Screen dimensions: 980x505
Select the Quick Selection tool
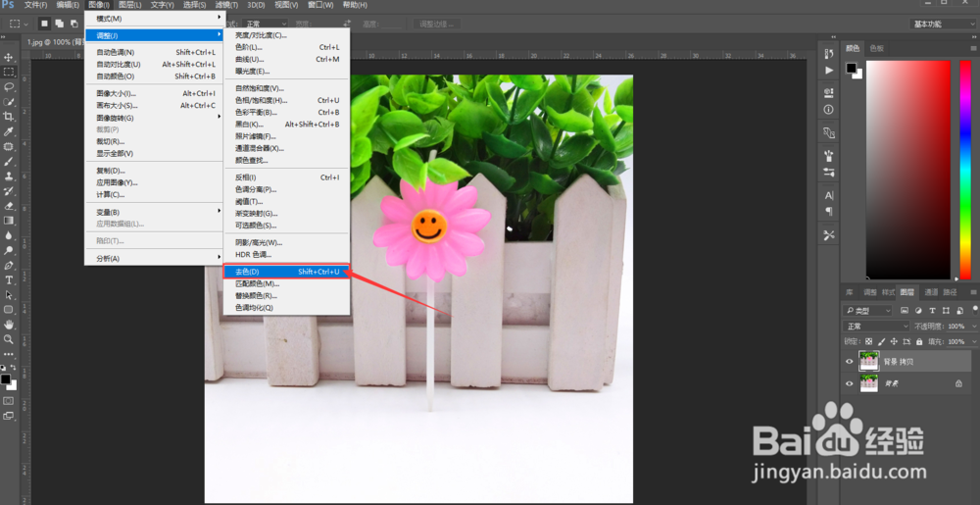[x=9, y=102]
